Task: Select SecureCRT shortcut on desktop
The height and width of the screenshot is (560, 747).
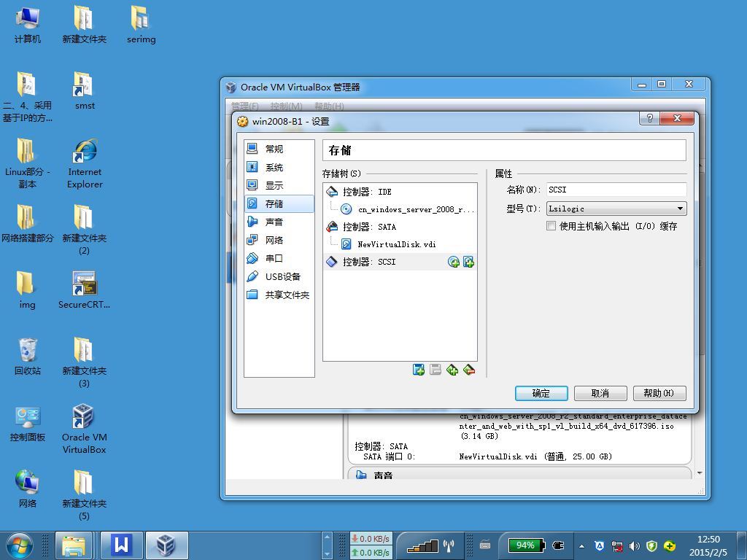Action: [x=85, y=290]
